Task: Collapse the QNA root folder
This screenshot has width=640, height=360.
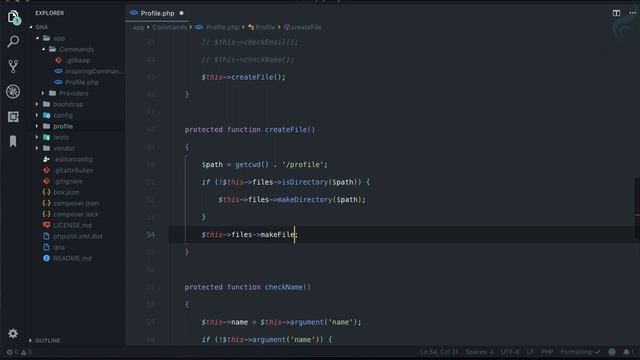Action: click(31, 27)
